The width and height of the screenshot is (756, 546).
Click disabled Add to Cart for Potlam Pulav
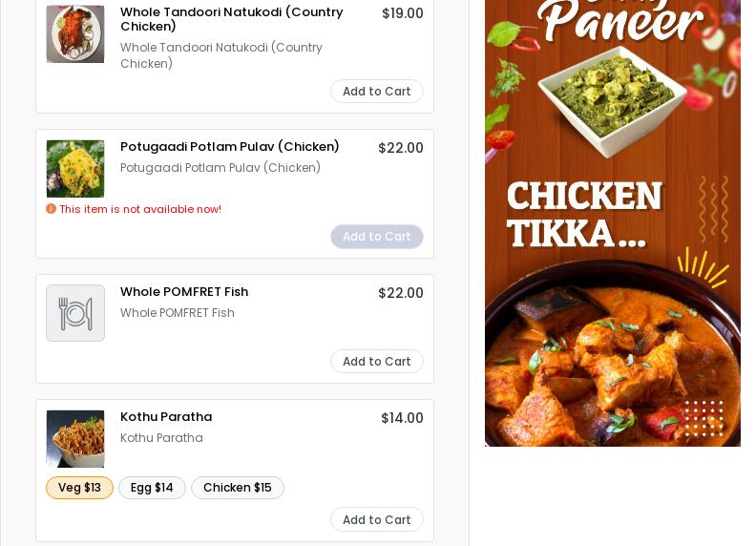(376, 237)
